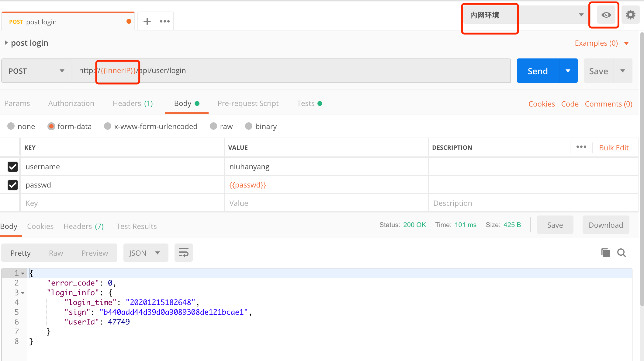Open environment quick look eye icon
Image resolution: width=644 pixels, height=361 pixels.
pyautogui.click(x=606, y=15)
